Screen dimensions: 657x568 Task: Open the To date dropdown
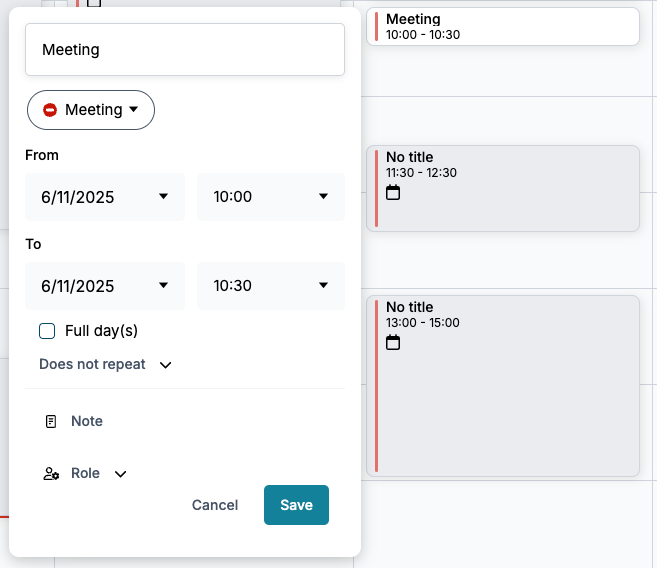click(105, 286)
